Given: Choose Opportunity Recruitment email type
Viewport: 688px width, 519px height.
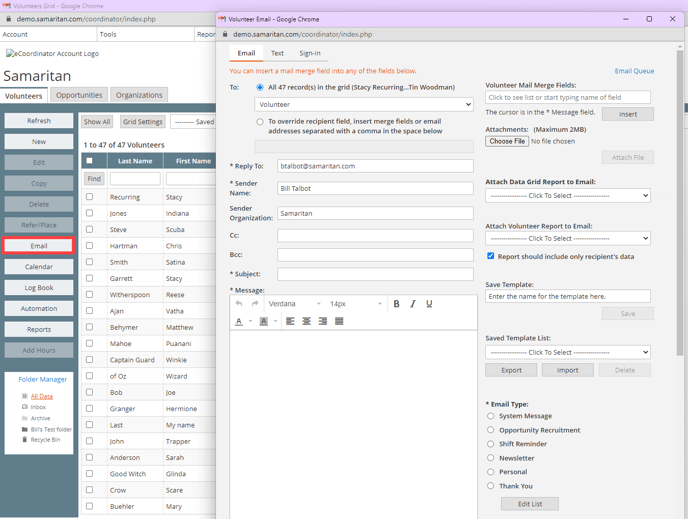Looking at the screenshot, I should [x=491, y=430].
